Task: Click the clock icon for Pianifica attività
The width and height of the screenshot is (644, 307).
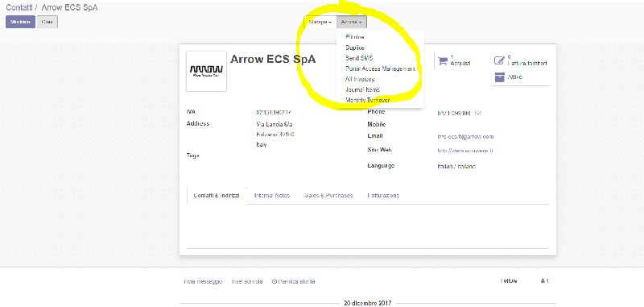Action: (x=274, y=282)
